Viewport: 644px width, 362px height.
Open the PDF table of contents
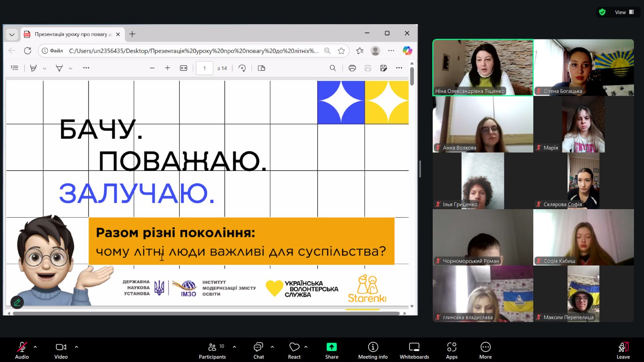14,68
